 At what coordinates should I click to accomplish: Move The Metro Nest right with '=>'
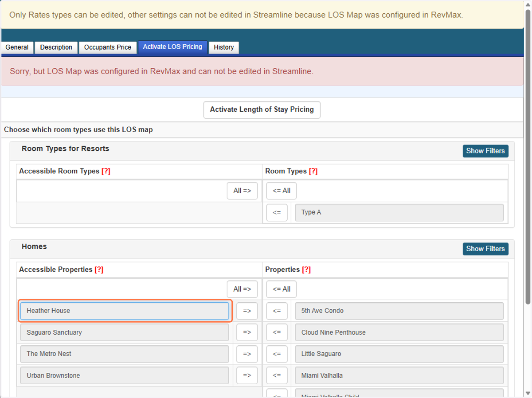(x=247, y=354)
